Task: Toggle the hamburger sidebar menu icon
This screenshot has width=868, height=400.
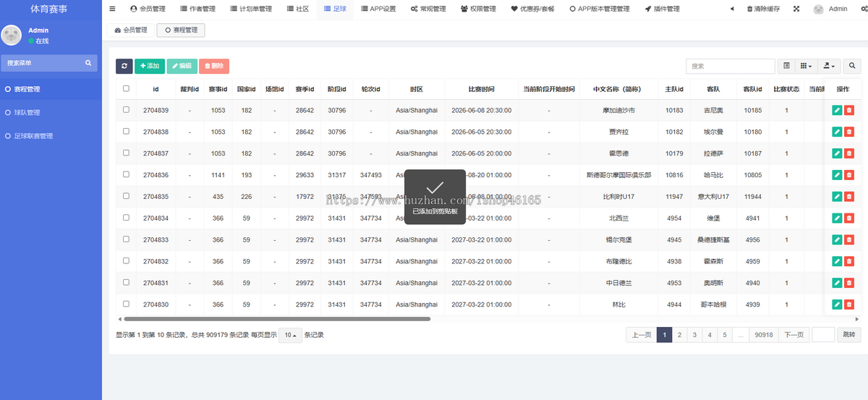Action: point(112,9)
